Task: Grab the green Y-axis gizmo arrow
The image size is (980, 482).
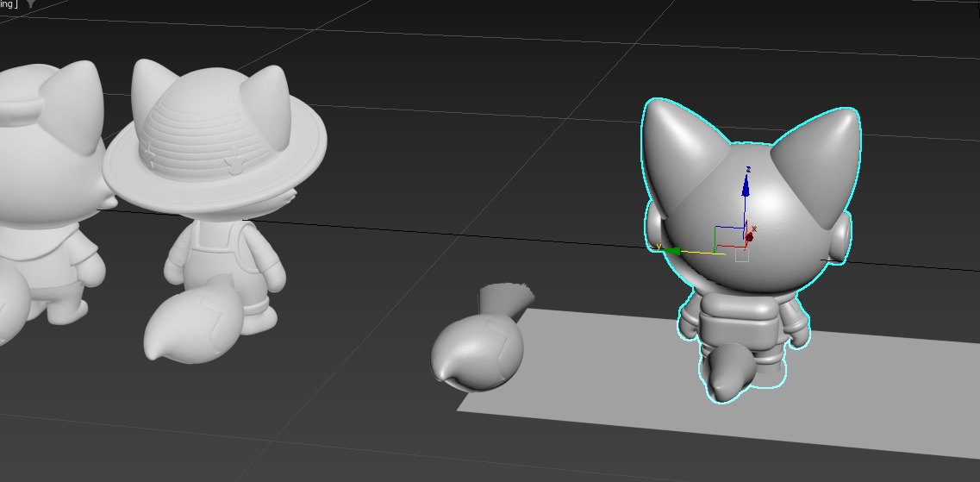Action: coord(671,251)
